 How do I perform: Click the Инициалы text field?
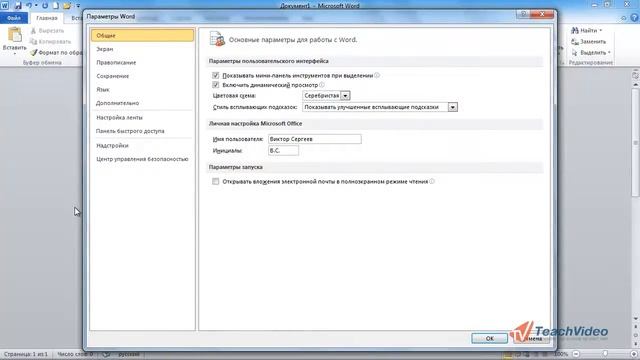(283, 151)
